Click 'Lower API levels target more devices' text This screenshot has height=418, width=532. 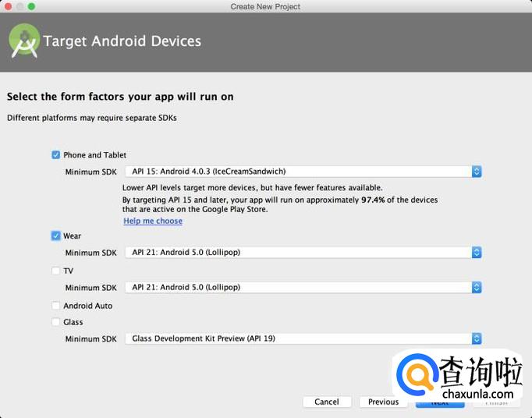[x=253, y=188]
